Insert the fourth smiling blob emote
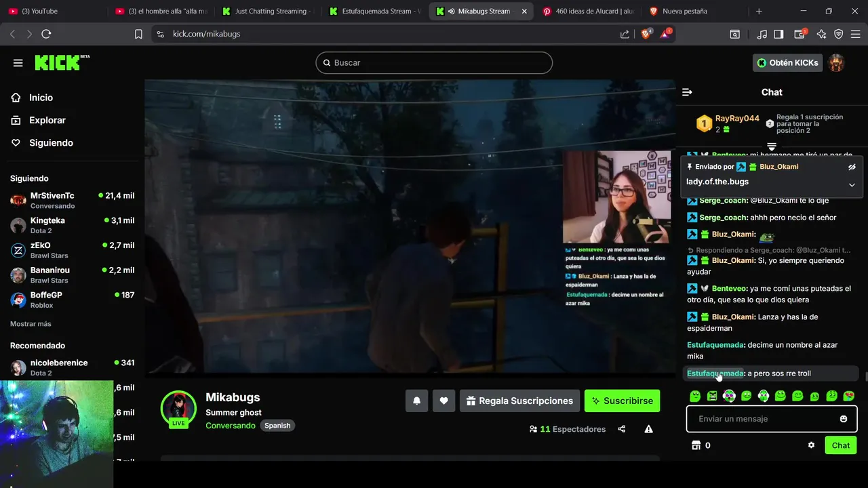This screenshot has height=488, width=868. 746,396
